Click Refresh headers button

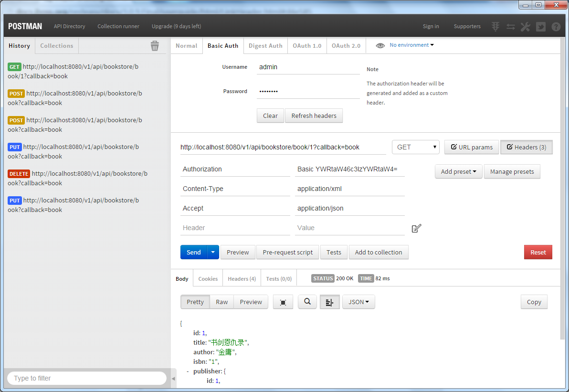314,116
